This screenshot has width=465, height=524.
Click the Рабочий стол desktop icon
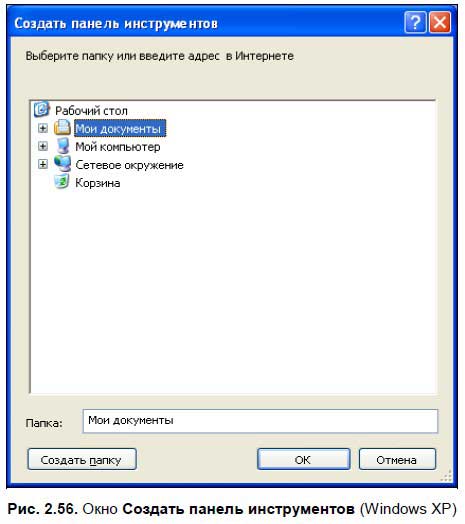tap(41, 110)
